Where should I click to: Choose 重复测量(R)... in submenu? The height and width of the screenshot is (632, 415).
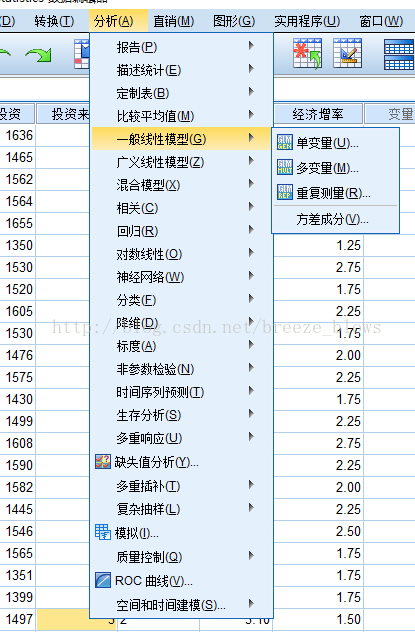click(336, 193)
